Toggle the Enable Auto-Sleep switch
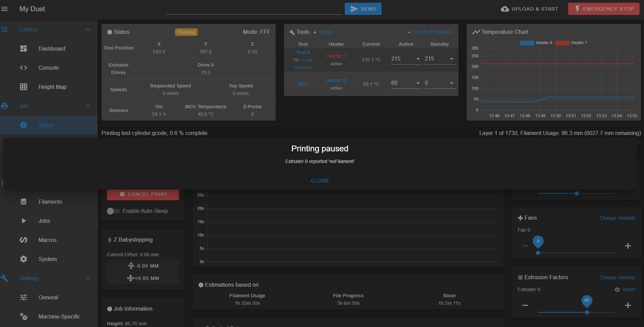 (x=113, y=211)
